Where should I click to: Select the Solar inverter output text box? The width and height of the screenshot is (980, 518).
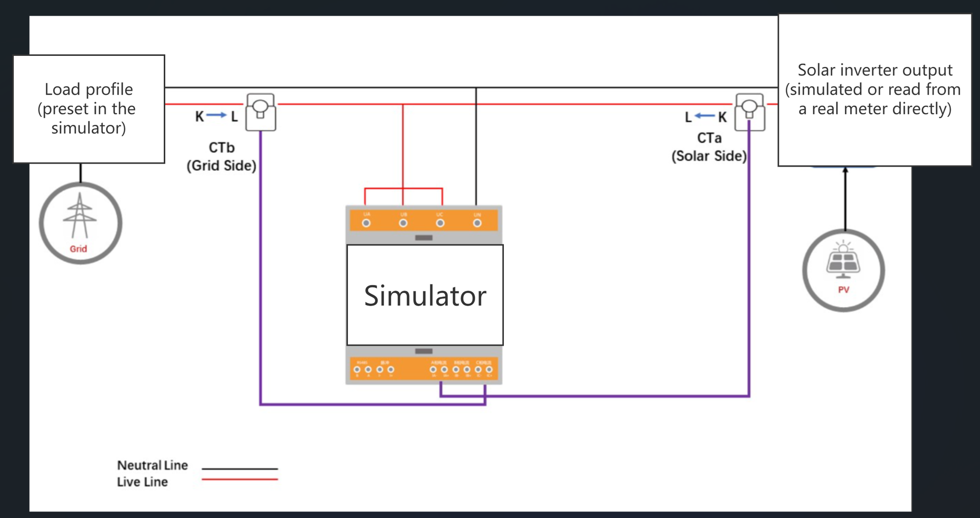tap(874, 90)
